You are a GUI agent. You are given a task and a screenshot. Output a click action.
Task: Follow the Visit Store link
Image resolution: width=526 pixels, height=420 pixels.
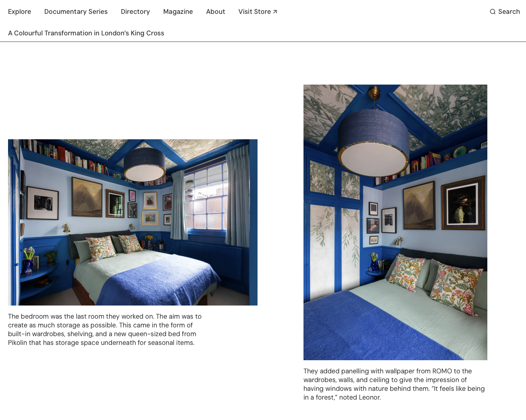pos(258,12)
